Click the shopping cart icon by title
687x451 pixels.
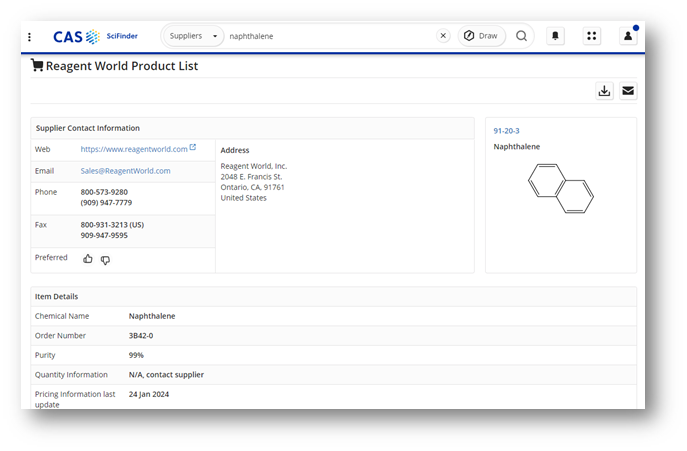tap(37, 65)
